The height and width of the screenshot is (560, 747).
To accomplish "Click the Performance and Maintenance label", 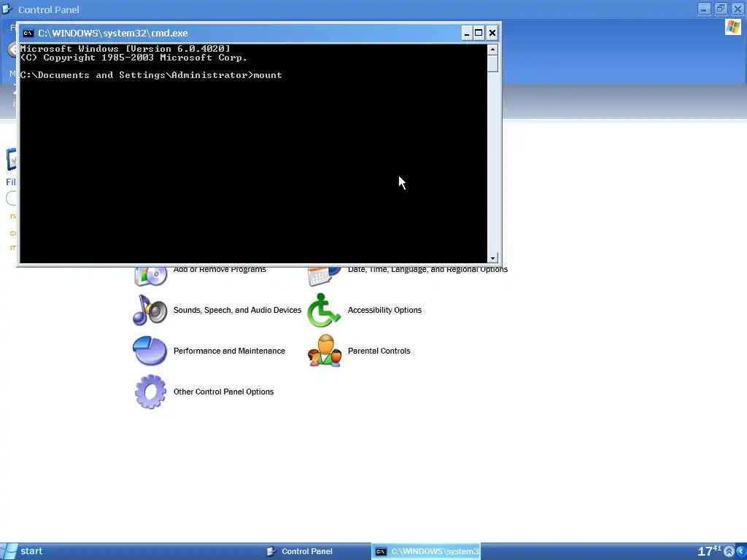I will [229, 351].
